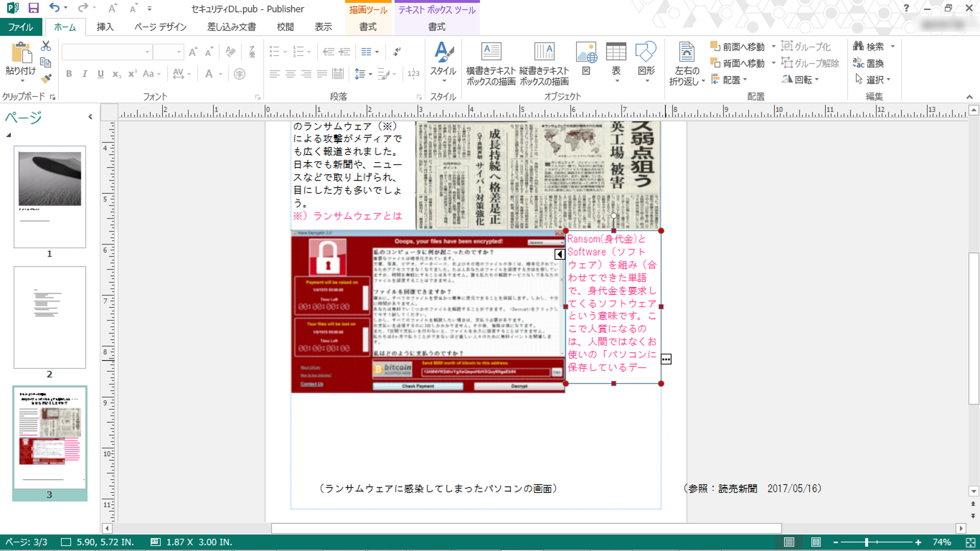The height and width of the screenshot is (551, 980).
Task: Click the text overflow ellipsis icon on text box
Action: 666,359
